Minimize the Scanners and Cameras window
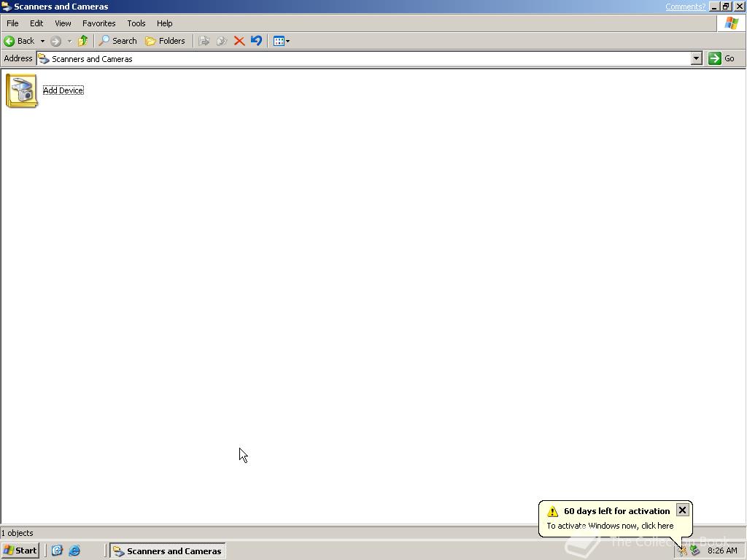Viewport: 747px width, 560px height. click(x=714, y=7)
